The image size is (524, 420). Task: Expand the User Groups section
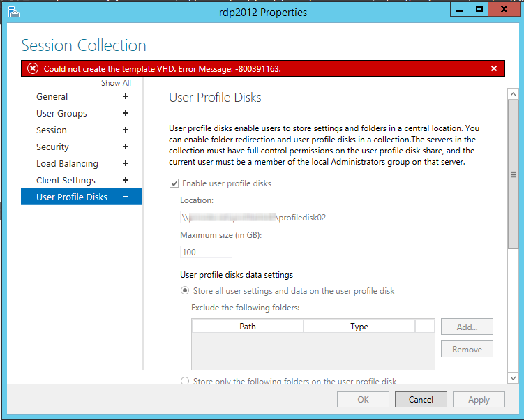(126, 114)
